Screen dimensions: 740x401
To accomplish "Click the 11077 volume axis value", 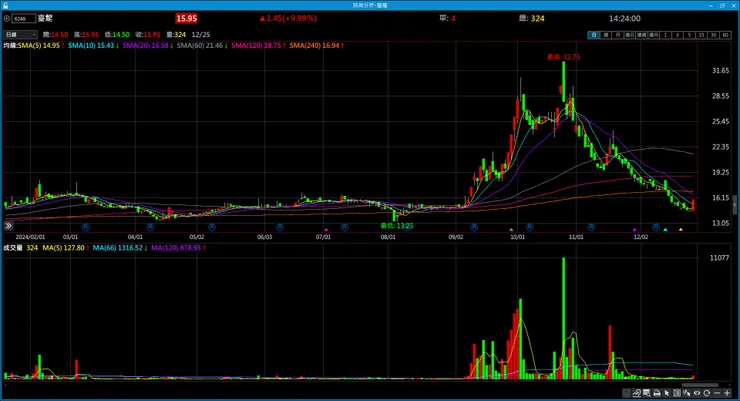I will [719, 258].
